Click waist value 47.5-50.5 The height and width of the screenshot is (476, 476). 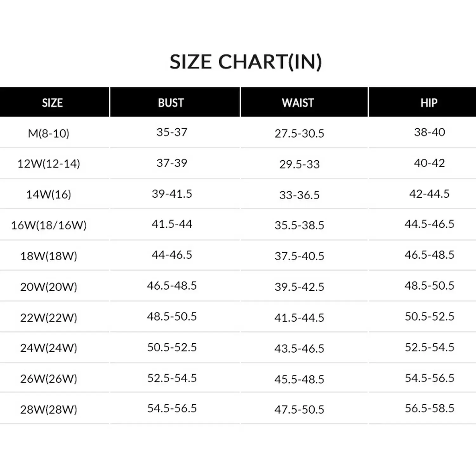click(299, 409)
